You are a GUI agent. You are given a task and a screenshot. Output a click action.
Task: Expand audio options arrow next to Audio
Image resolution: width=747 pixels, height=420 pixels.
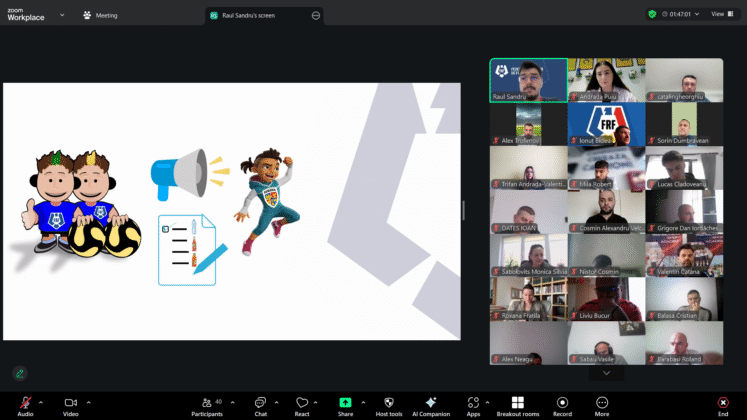tap(41, 402)
